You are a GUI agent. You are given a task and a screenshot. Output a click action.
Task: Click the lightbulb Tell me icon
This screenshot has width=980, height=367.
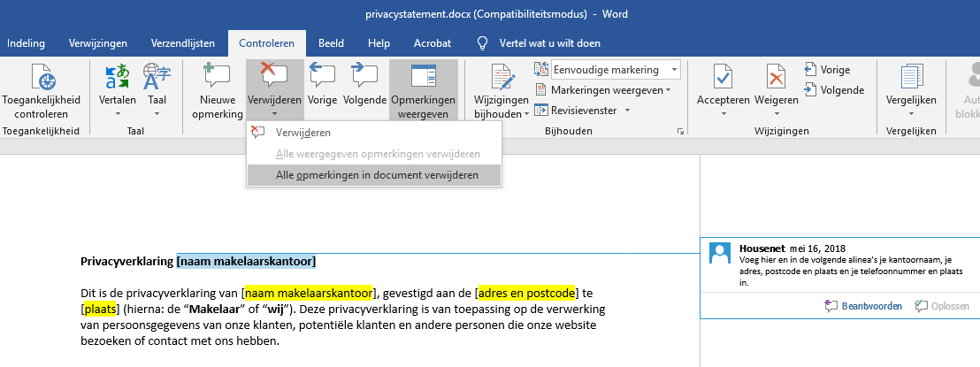pos(483,43)
